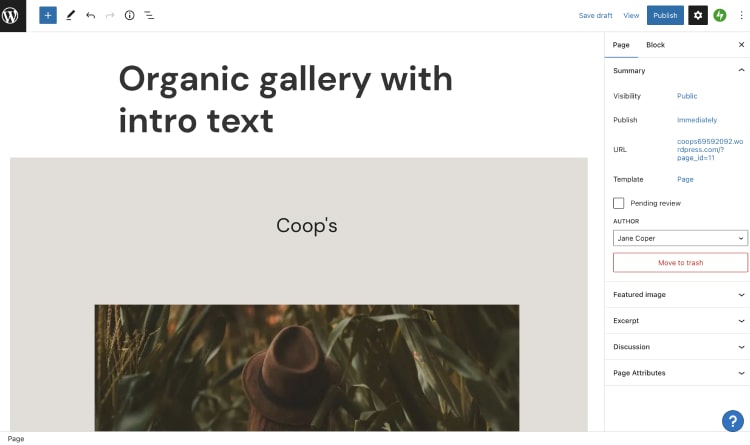Open the List View icon

click(149, 15)
